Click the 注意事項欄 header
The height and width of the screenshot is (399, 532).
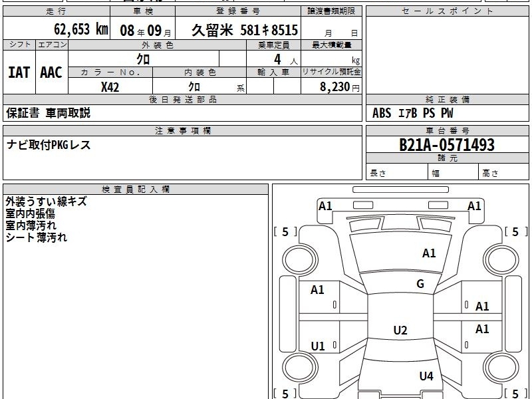pyautogui.click(x=182, y=130)
